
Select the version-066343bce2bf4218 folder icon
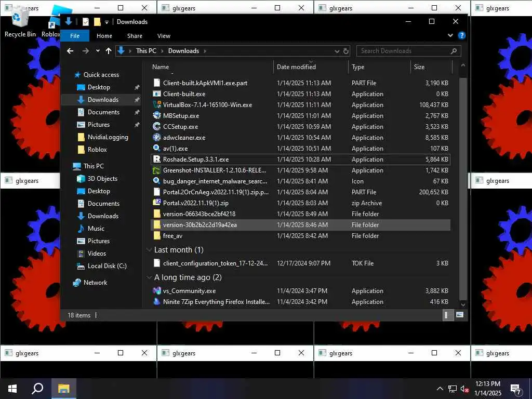[x=156, y=214]
